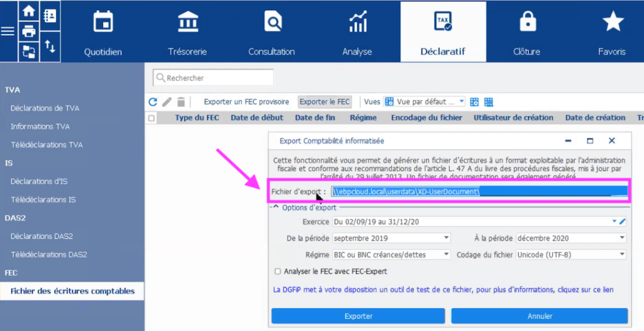Select the Déclaratif tab
This screenshot has width=644, height=331.
tap(443, 32)
